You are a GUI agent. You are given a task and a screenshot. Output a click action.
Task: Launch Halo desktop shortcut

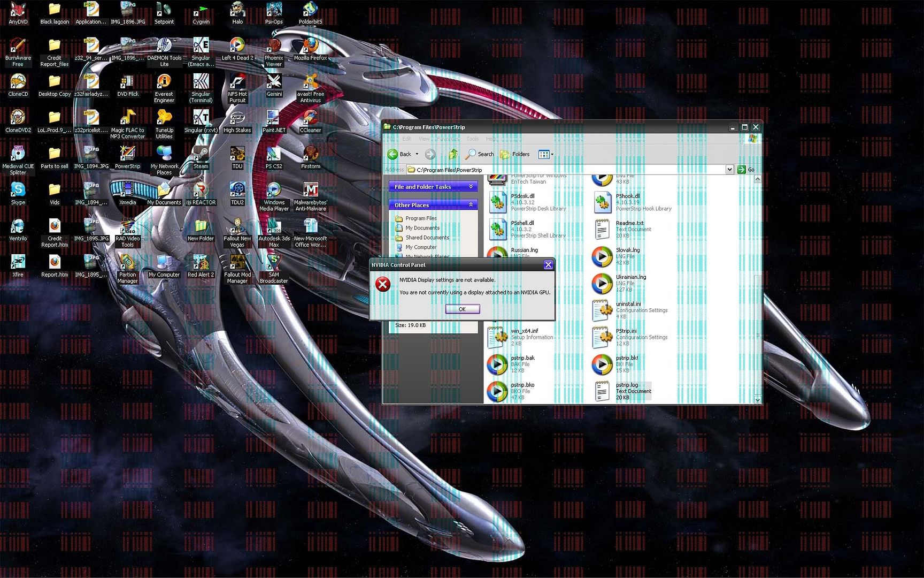(x=237, y=13)
